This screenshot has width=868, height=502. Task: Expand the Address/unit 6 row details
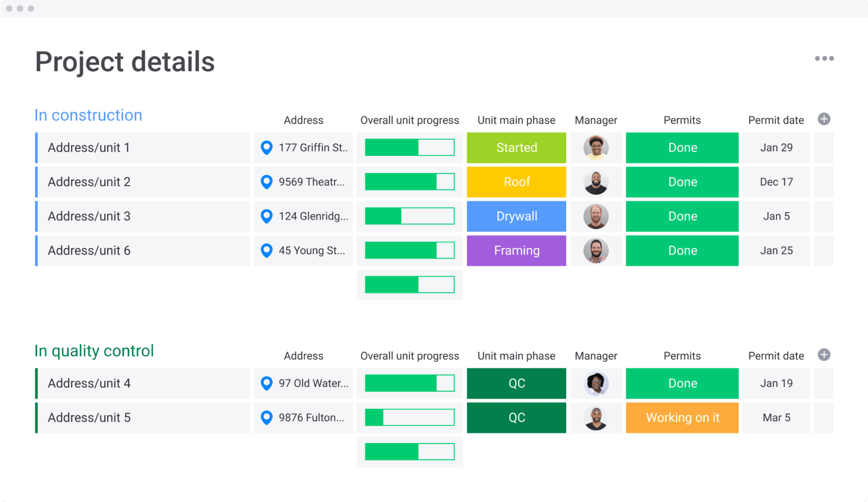pyautogui.click(x=90, y=250)
